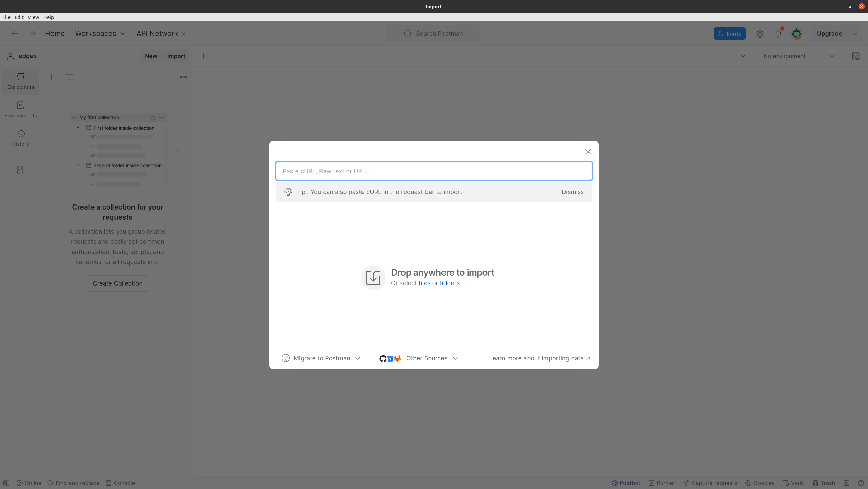Screen dimensions: 868x489
Task: Open the environment quick look icon
Action: (x=855, y=56)
